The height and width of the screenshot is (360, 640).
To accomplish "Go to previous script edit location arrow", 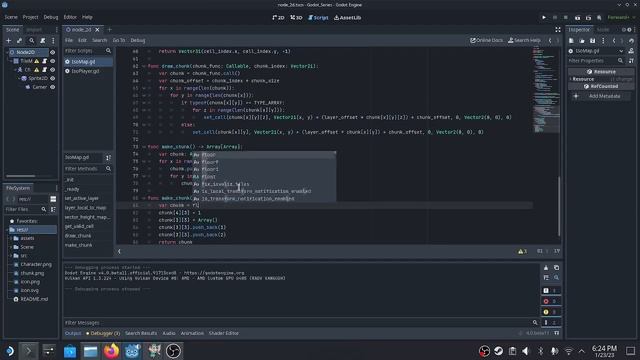I will tap(550, 40).
